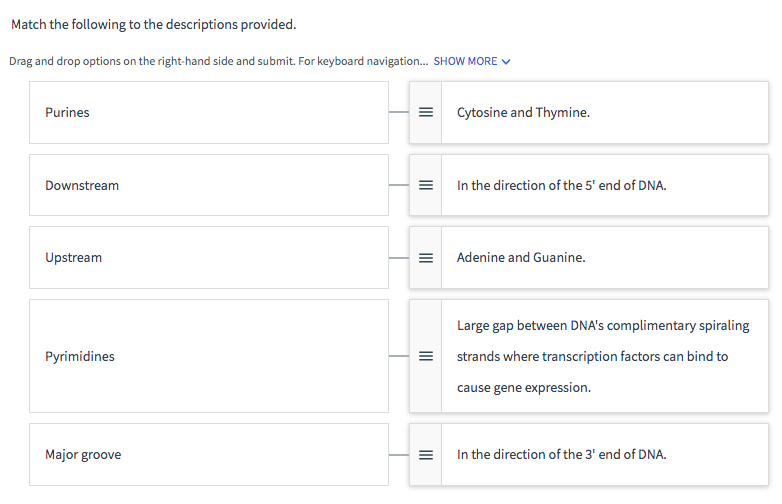Click drag handle beside 5' end description
Screen dimensions: 782x504
425,185
